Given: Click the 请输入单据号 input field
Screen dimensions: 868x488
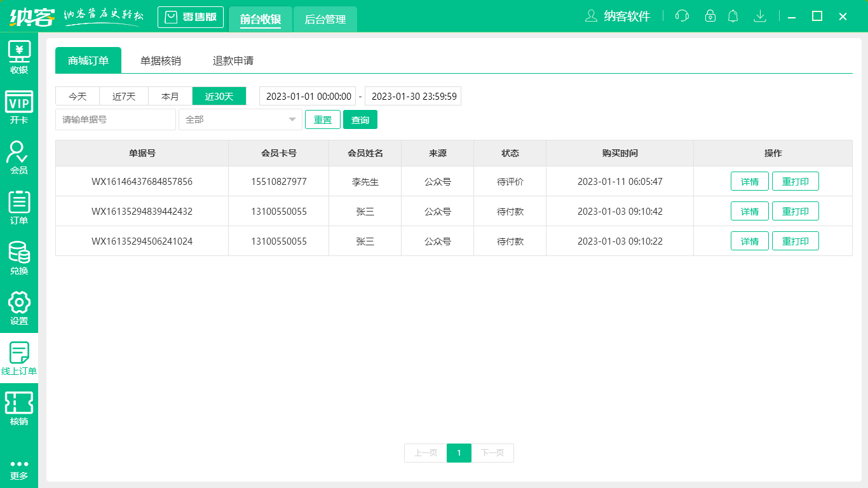Looking at the screenshot, I should tap(115, 119).
